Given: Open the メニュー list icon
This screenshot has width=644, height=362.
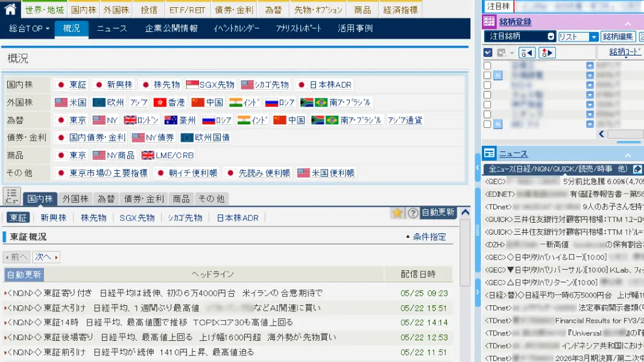Looking at the screenshot, I should 11,196.
